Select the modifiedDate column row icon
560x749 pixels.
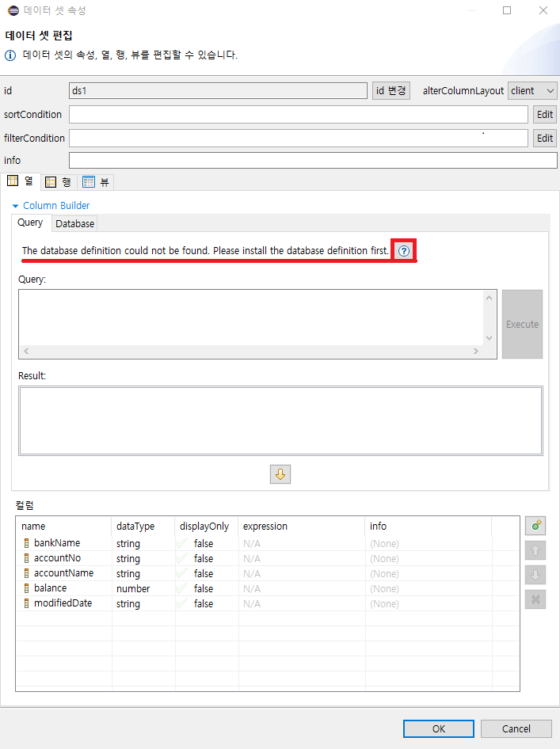point(26,603)
